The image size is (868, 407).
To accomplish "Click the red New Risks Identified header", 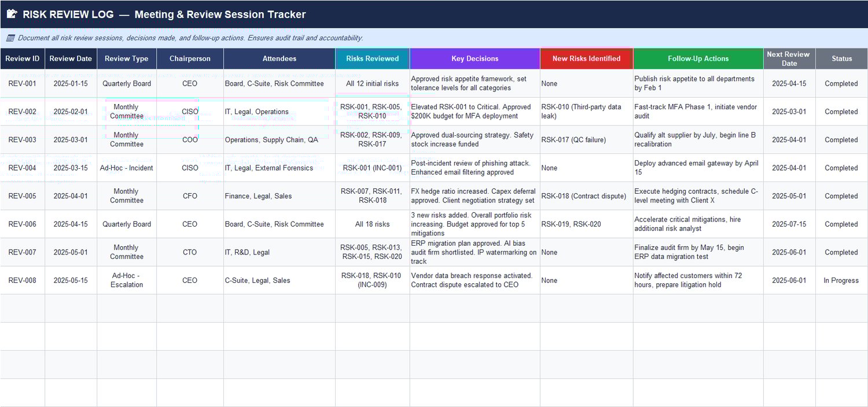I will pyautogui.click(x=586, y=58).
